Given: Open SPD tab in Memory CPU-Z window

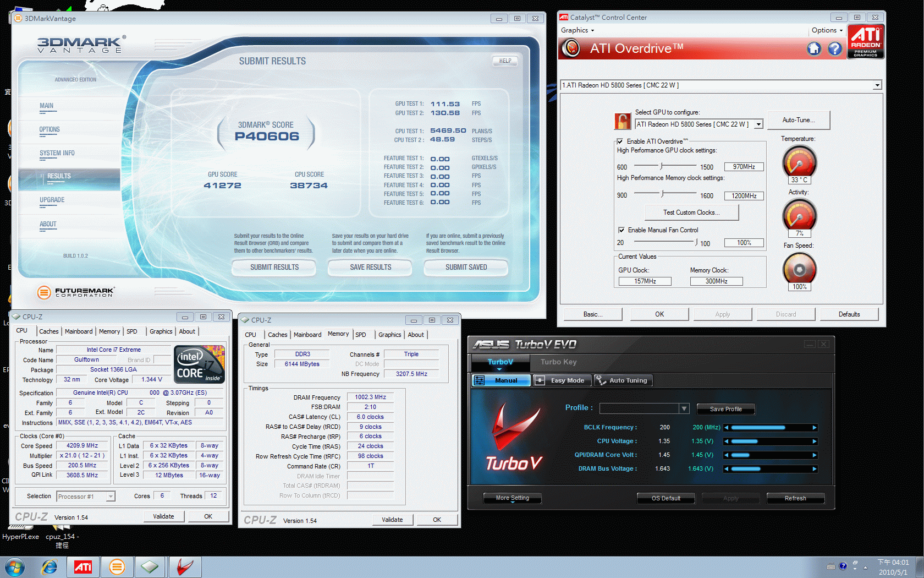Looking at the screenshot, I should click(361, 335).
